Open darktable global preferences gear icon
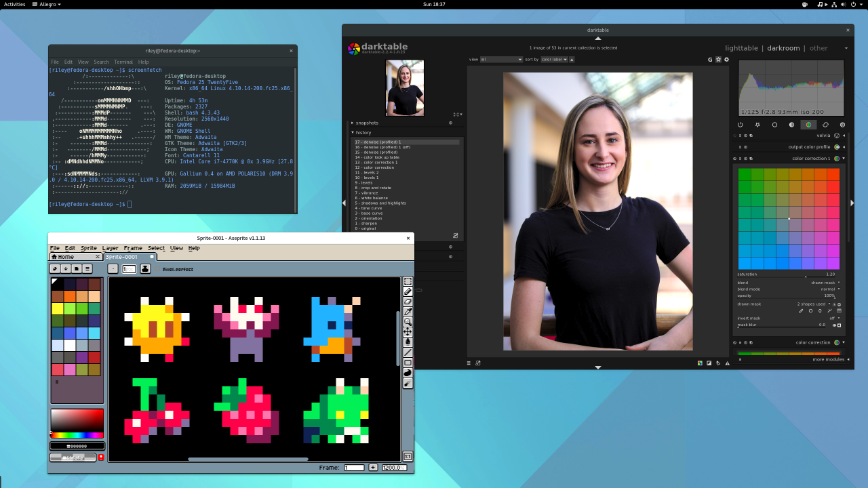The height and width of the screenshot is (488, 868). (726, 60)
